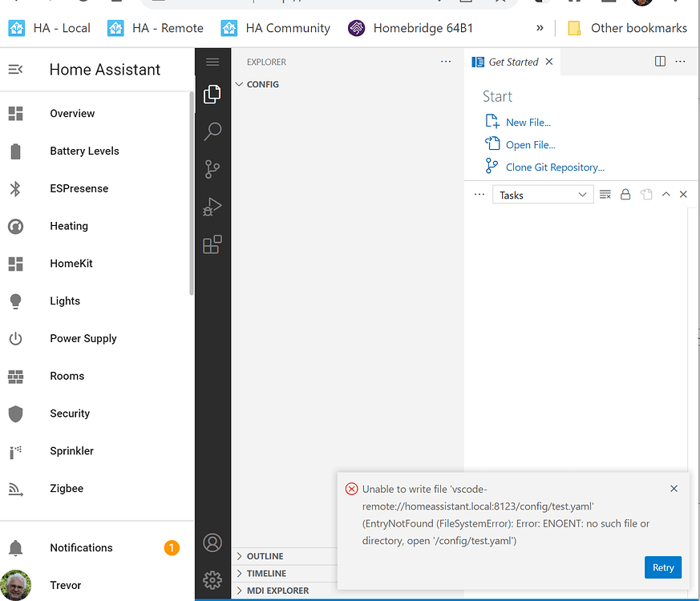Screen dimensions: 700x601
Task: Open the VS Code hamburger menu
Action: point(212,62)
